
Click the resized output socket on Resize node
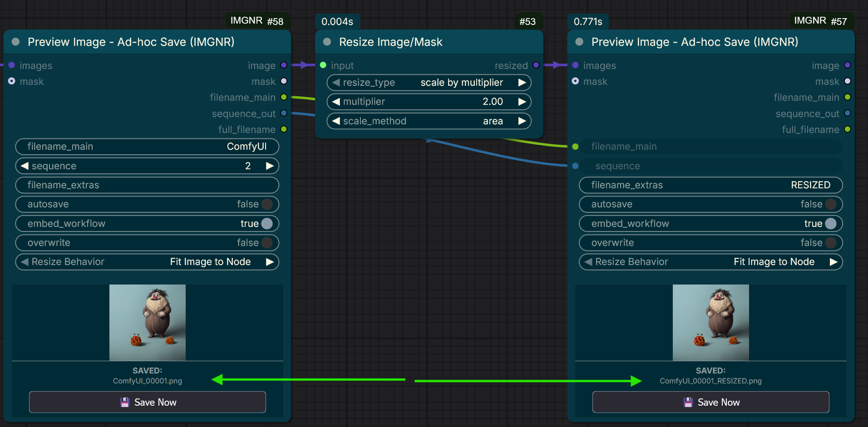(x=536, y=65)
